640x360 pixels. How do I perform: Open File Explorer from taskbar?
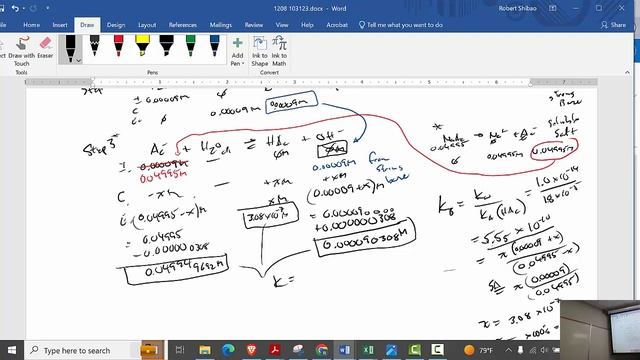point(205,350)
